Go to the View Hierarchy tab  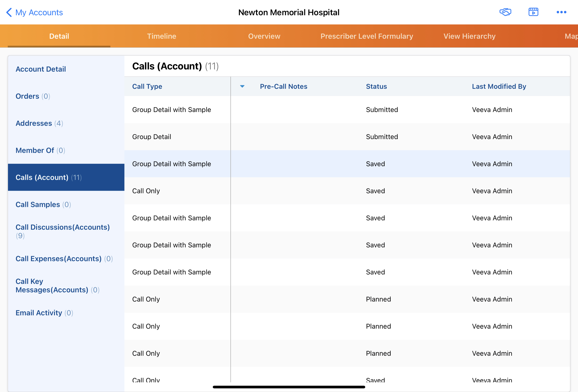469,36
